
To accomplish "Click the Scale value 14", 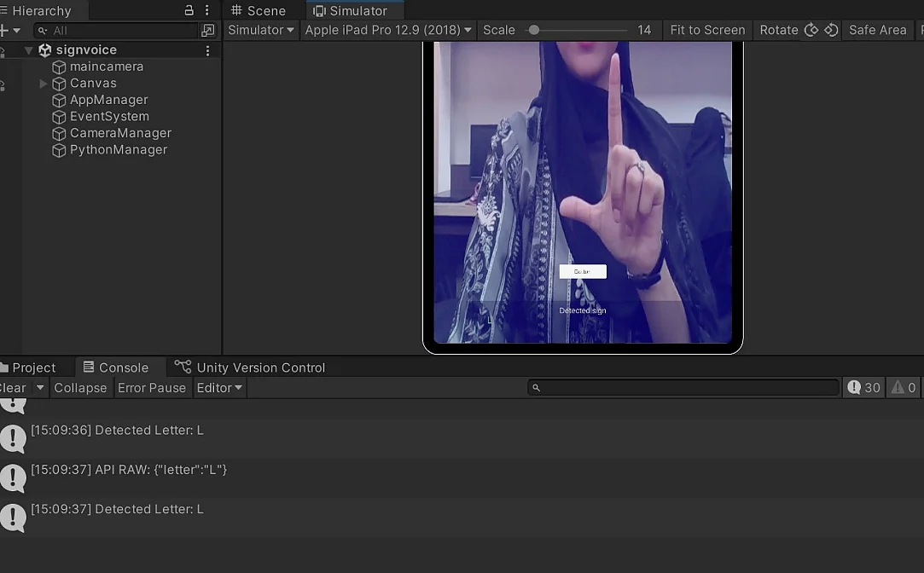I will click(644, 30).
